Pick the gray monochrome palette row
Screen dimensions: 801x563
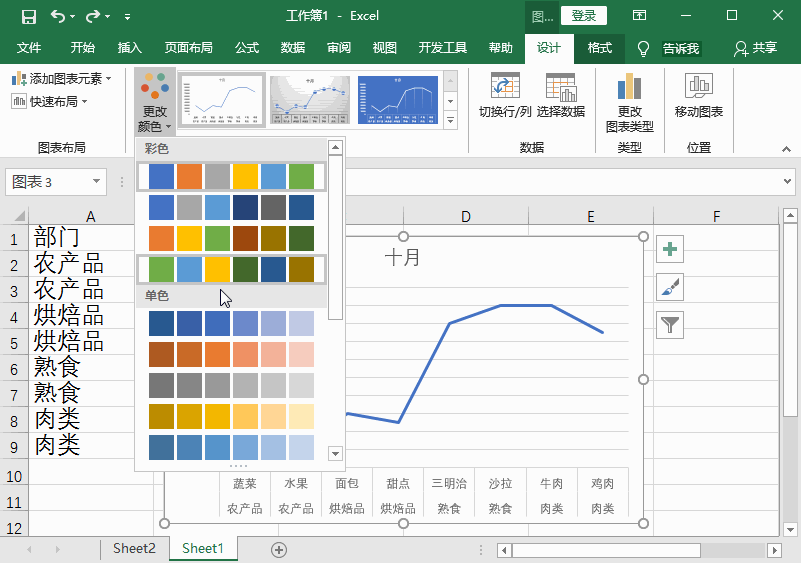(231, 385)
